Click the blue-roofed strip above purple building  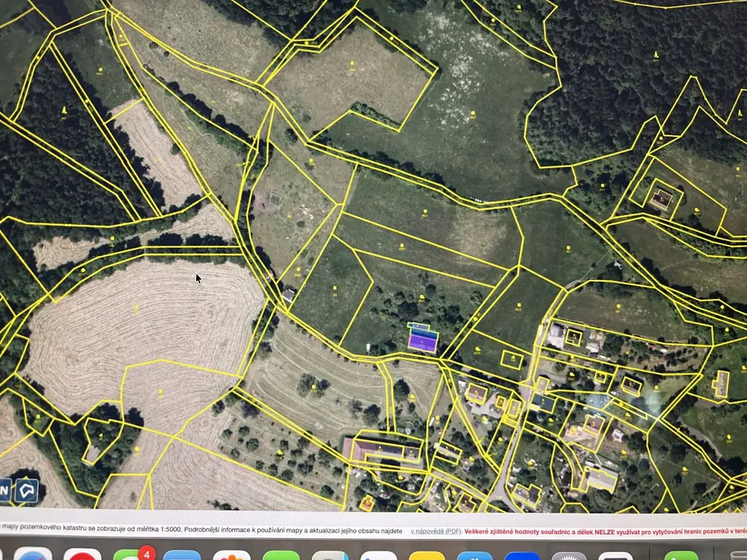419,326
